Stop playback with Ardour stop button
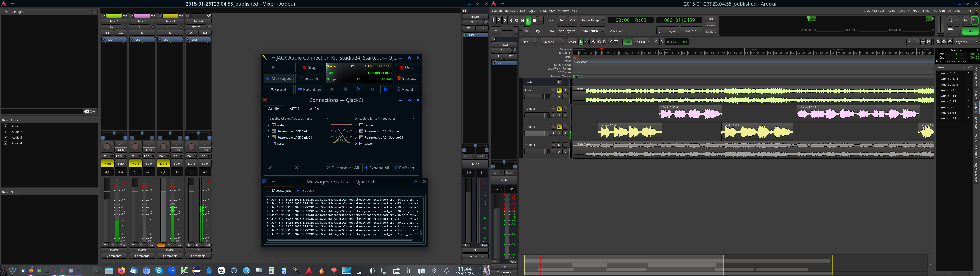 [534, 21]
